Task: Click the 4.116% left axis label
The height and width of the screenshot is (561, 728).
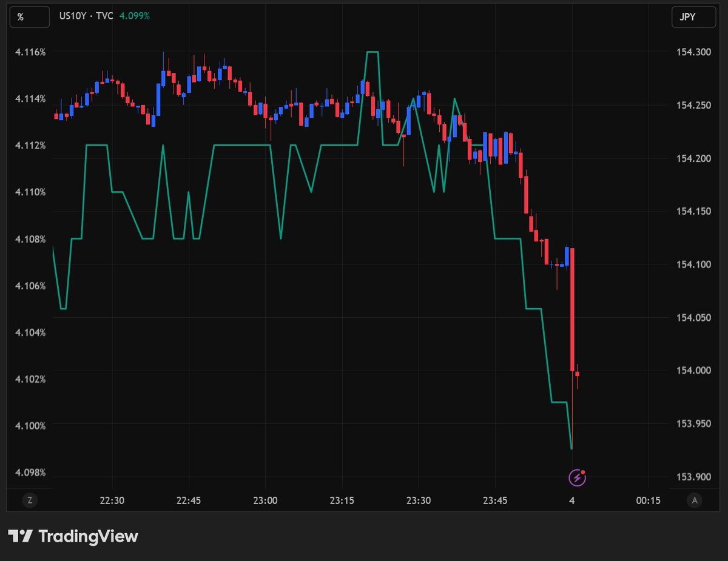Action: pyautogui.click(x=30, y=52)
